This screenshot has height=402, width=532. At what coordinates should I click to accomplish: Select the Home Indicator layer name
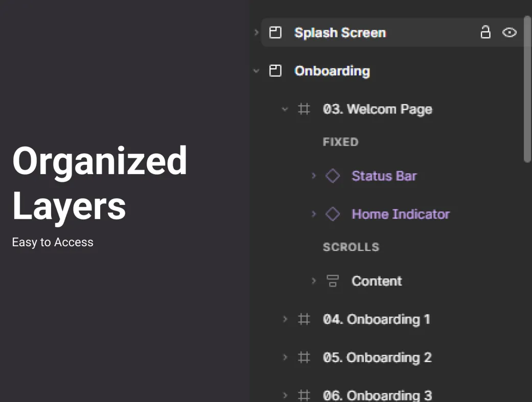point(401,214)
